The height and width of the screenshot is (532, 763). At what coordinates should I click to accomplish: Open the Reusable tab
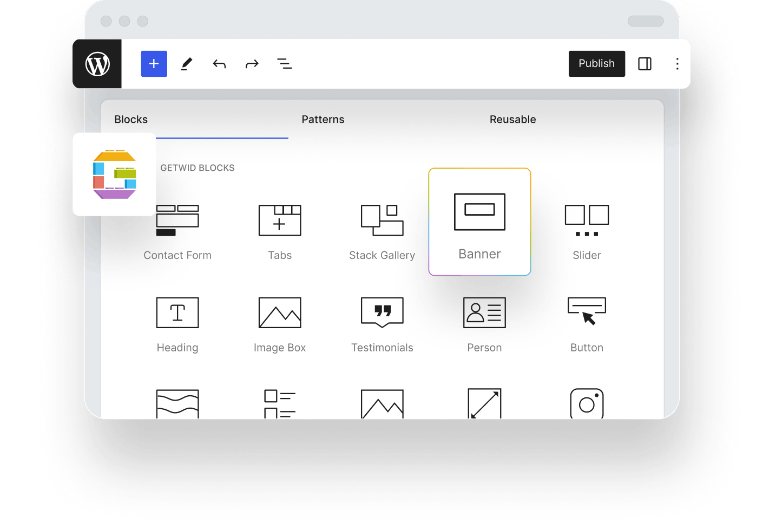(512, 119)
